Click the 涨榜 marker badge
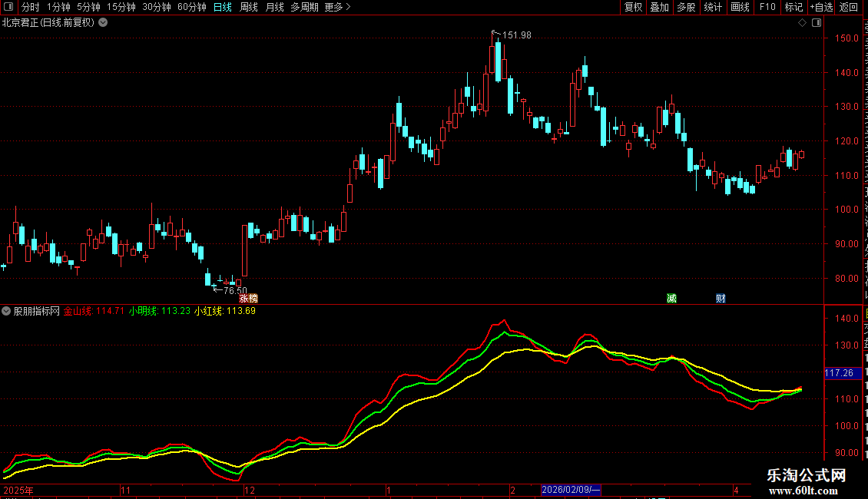Image resolution: width=868 pixels, height=499 pixels. 249,298
